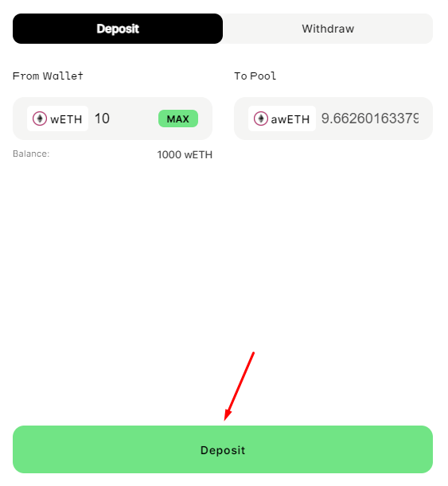This screenshot has height=486, width=448.
Task: Click the awETH token name text
Action: pos(290,119)
